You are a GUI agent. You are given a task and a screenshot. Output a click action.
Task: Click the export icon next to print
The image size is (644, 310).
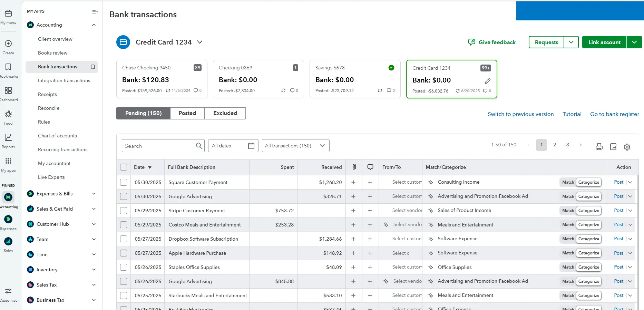click(x=613, y=147)
